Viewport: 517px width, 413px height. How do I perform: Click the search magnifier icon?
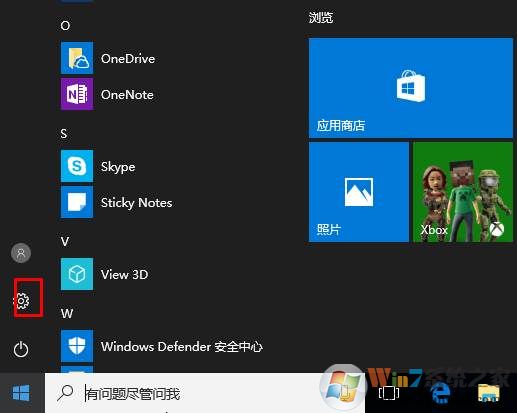65,393
